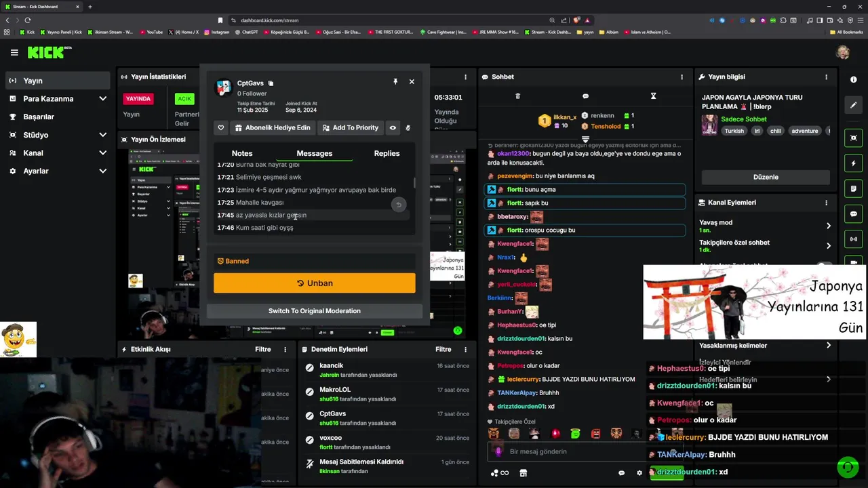Open Denetim Eylemleri options menu

tap(465, 350)
